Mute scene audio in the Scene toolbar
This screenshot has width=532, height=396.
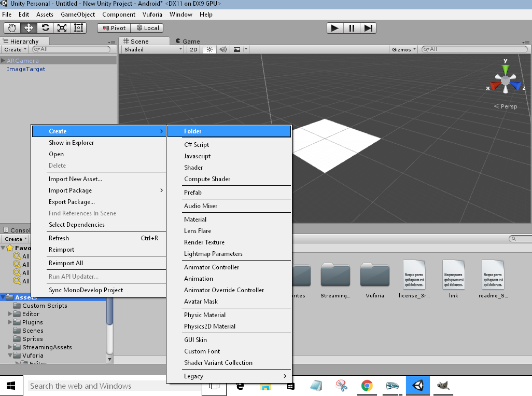(223, 49)
